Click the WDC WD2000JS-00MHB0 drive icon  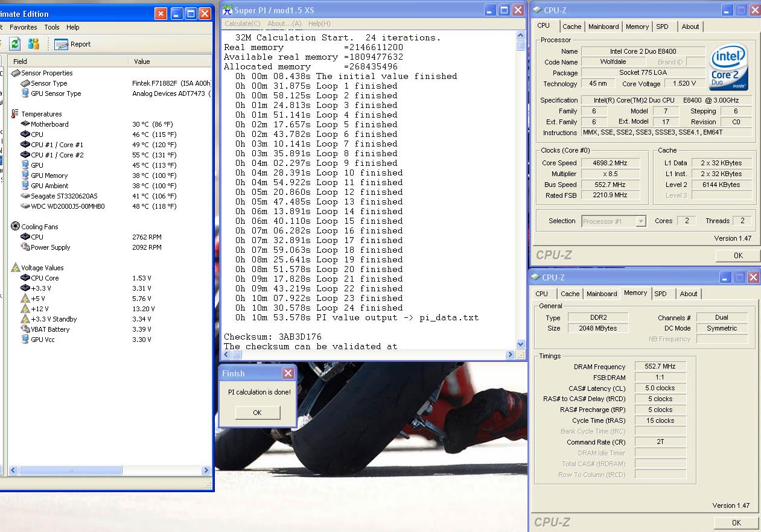pyautogui.click(x=25, y=206)
